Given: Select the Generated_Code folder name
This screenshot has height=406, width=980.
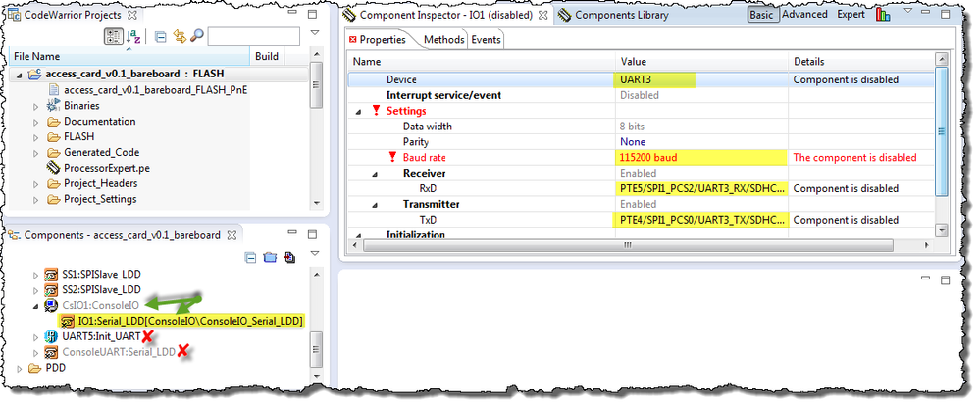Looking at the screenshot, I should [101, 152].
